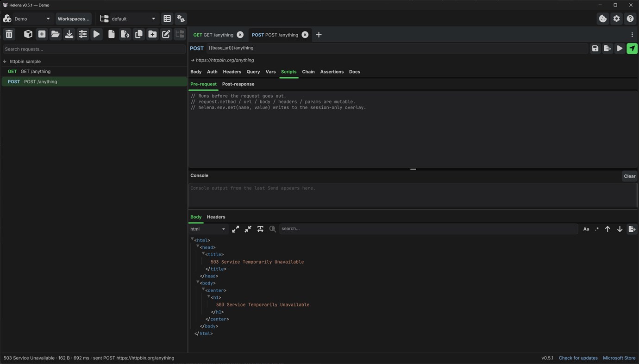
Task: Click the open folder icon
Action: [x=55, y=34]
